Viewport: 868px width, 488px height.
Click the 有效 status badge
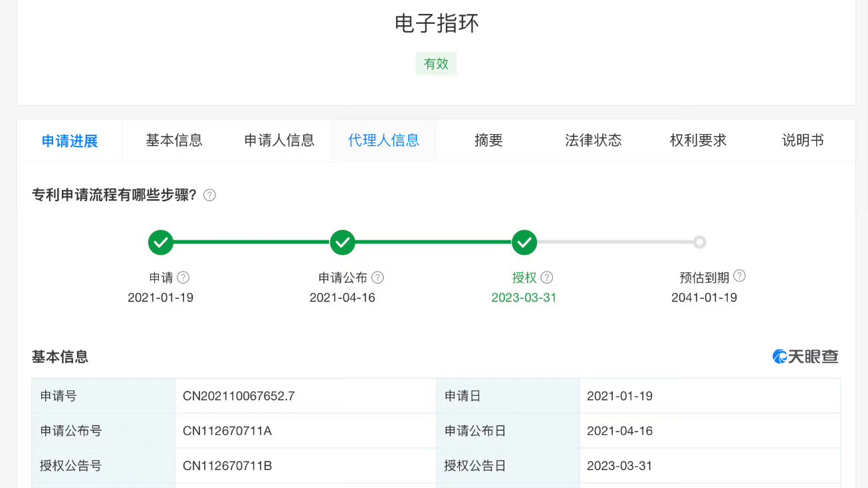pos(436,64)
